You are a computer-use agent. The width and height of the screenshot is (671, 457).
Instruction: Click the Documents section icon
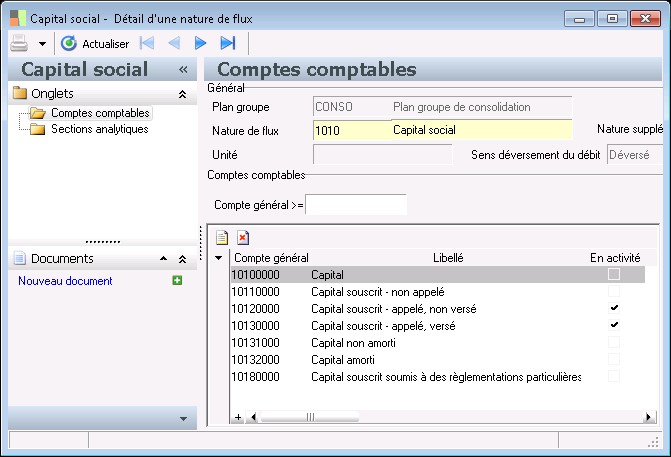[x=20, y=258]
